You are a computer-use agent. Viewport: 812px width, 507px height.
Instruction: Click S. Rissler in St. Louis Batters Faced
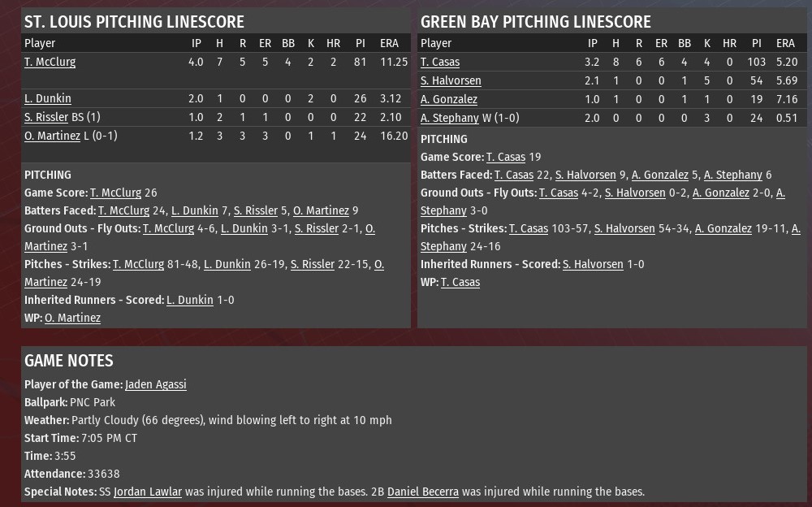pos(256,211)
